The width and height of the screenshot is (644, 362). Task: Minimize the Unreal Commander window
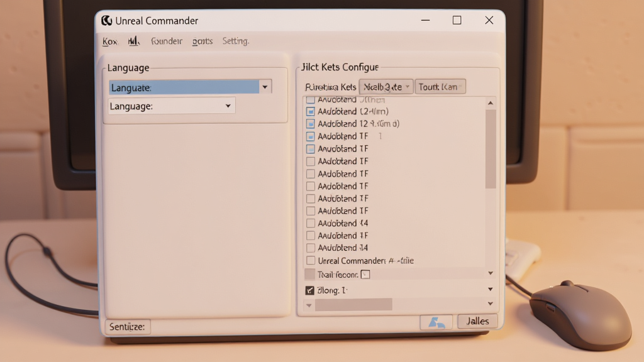coord(426,20)
